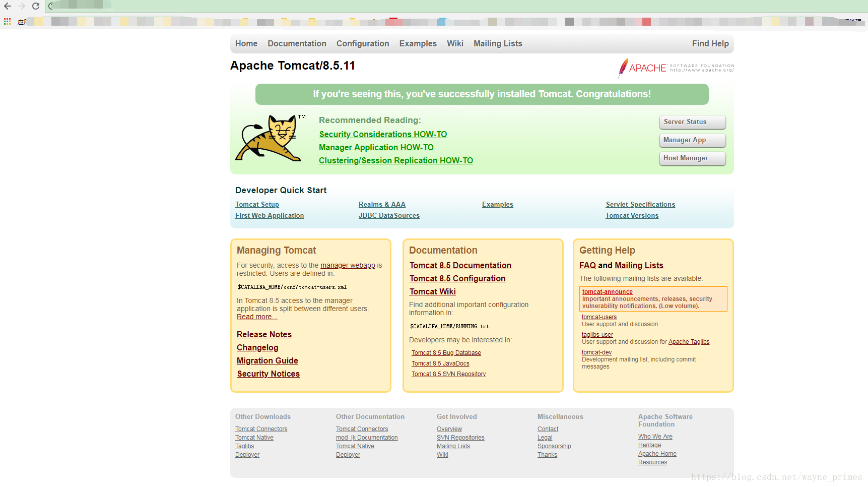Open tomcat-announce mailing list link
The image size is (868, 487).
[x=608, y=292]
